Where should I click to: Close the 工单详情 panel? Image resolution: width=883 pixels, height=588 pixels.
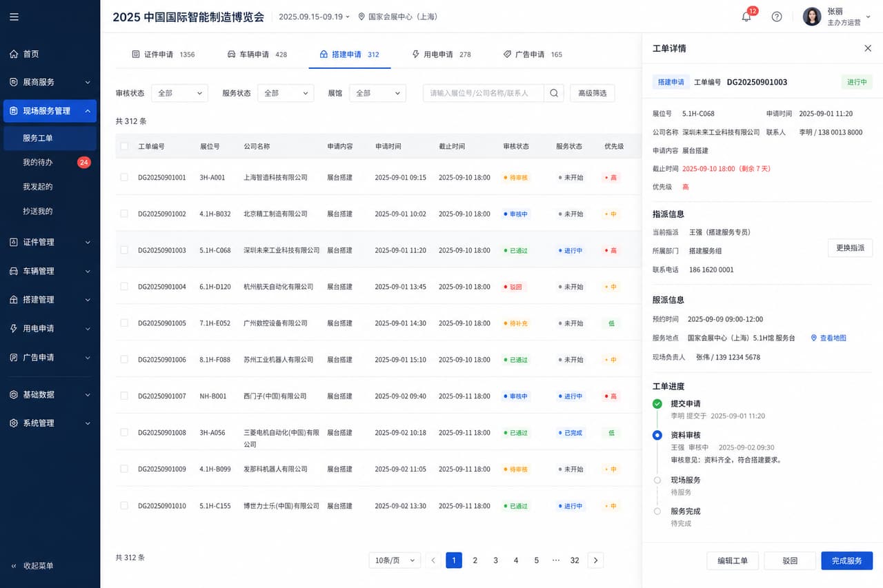point(868,48)
